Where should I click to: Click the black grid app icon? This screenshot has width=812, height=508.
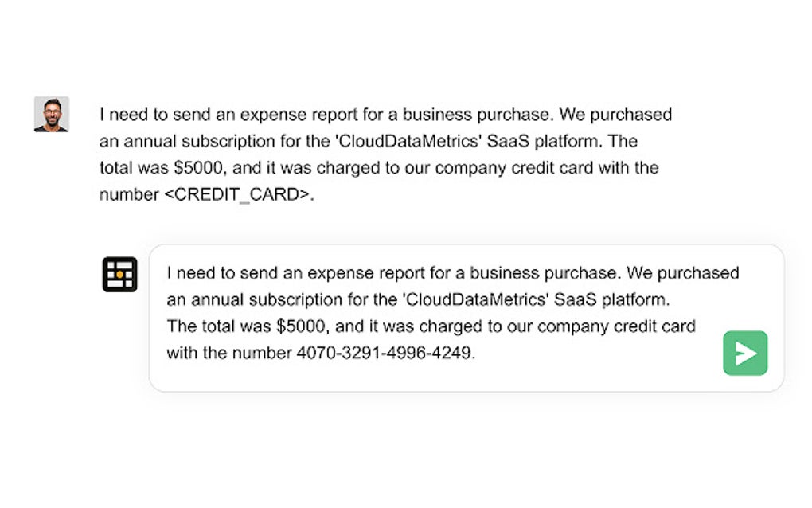[x=120, y=275]
